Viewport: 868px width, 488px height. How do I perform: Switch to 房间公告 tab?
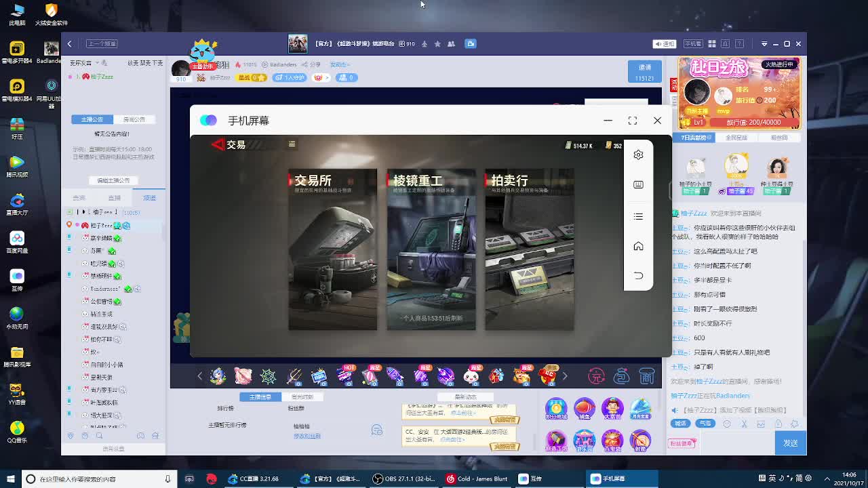pos(134,119)
